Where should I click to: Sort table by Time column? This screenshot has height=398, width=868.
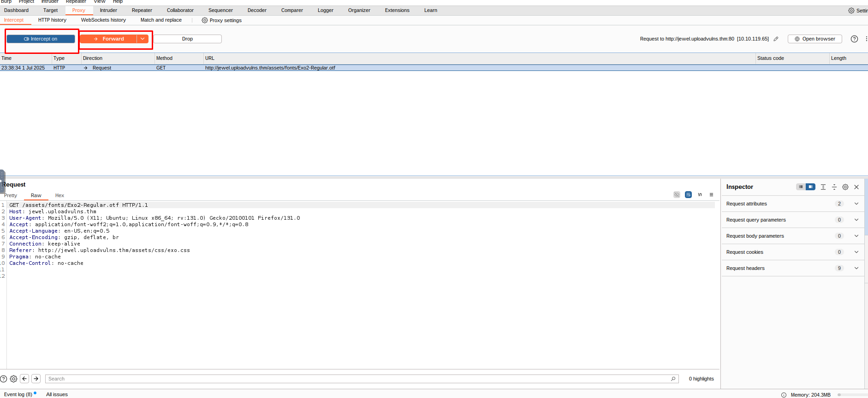point(26,59)
